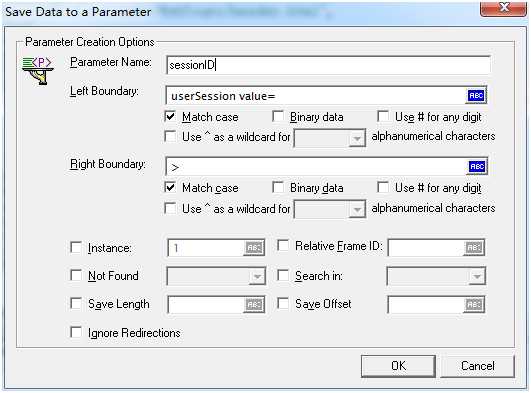Click the ABC icon in Right Boundary field
Screen dimensions: 531x393
(x=477, y=166)
